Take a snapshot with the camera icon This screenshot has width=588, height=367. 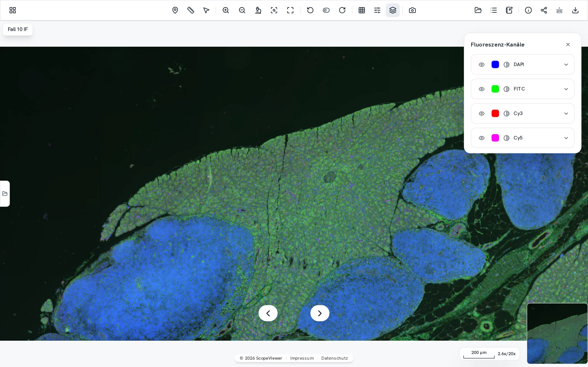pyautogui.click(x=412, y=10)
